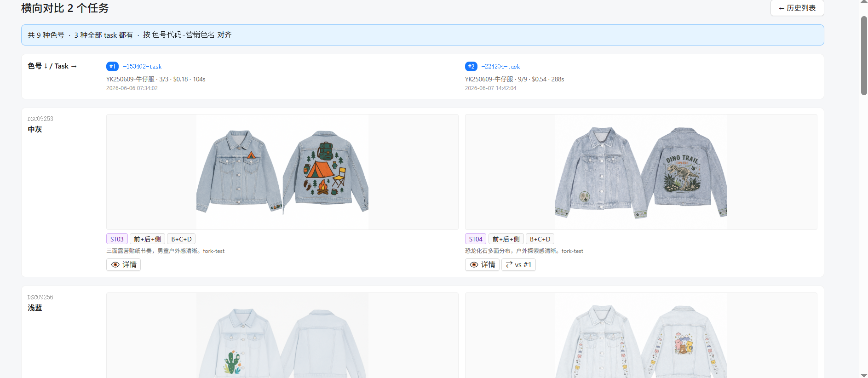Select the 浅蓝 color label
This screenshot has height=378, width=868.
click(35, 308)
